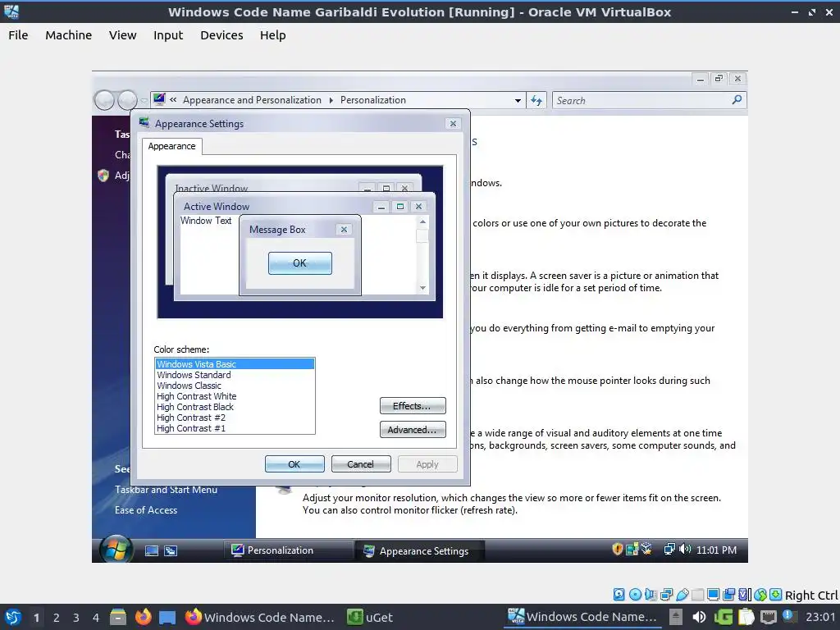Click uGet task in host panel
Screen dimensions: 840x630
tap(370, 617)
